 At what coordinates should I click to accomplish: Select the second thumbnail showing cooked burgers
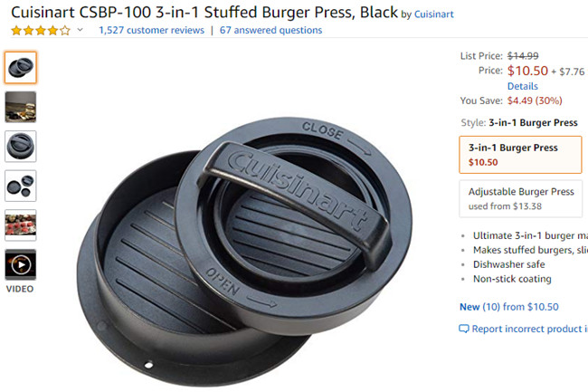tap(20, 107)
